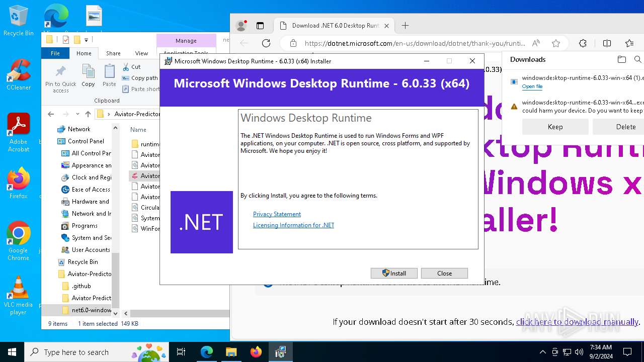The image size is (644, 362).
Task: Open the Windows Start menu
Action: [12, 352]
